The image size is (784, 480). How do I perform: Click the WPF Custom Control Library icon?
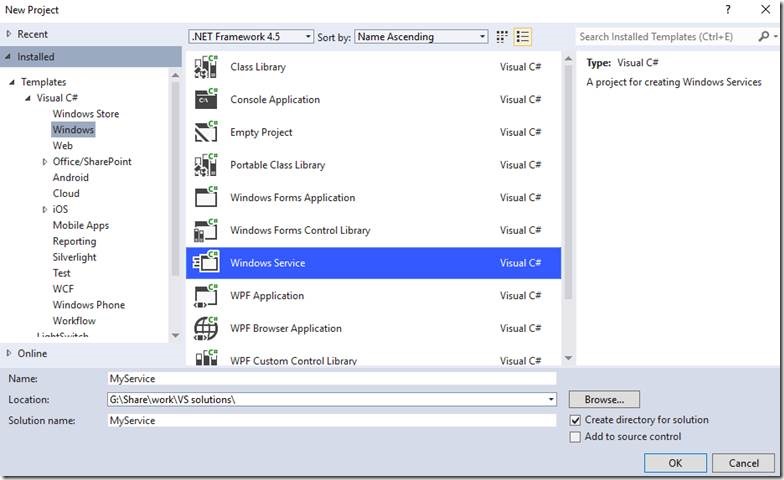coord(206,358)
